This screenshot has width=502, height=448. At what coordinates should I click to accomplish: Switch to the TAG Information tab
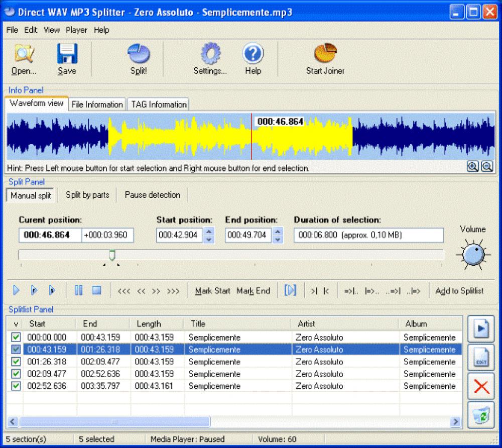[x=158, y=104]
